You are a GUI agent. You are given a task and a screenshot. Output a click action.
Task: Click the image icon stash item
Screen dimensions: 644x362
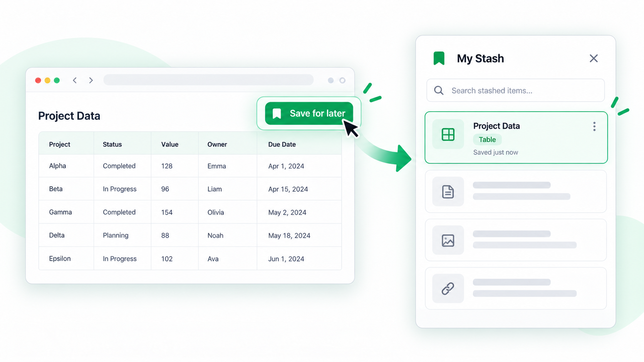coord(448,240)
